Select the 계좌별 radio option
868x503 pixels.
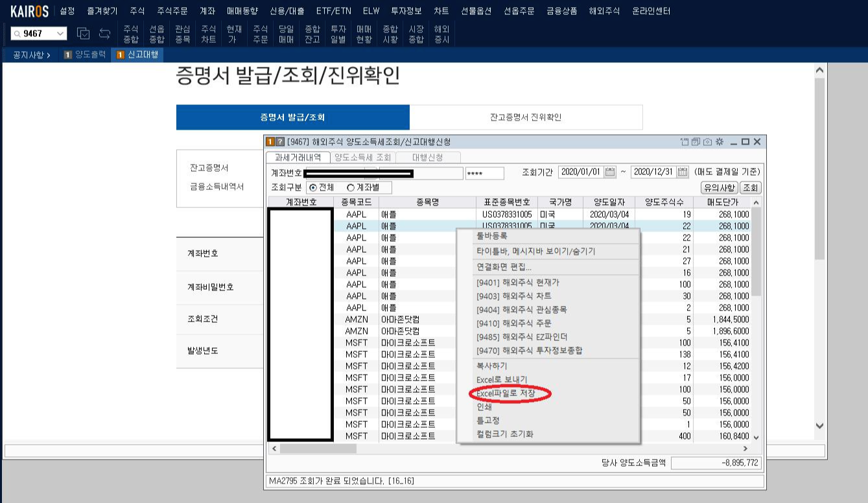351,187
